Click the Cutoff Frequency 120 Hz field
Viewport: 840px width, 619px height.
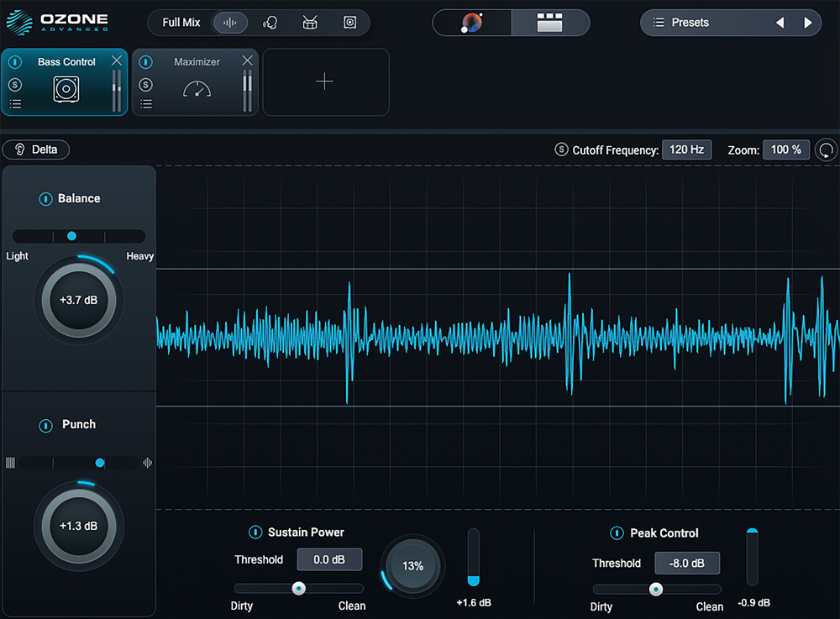(x=686, y=150)
